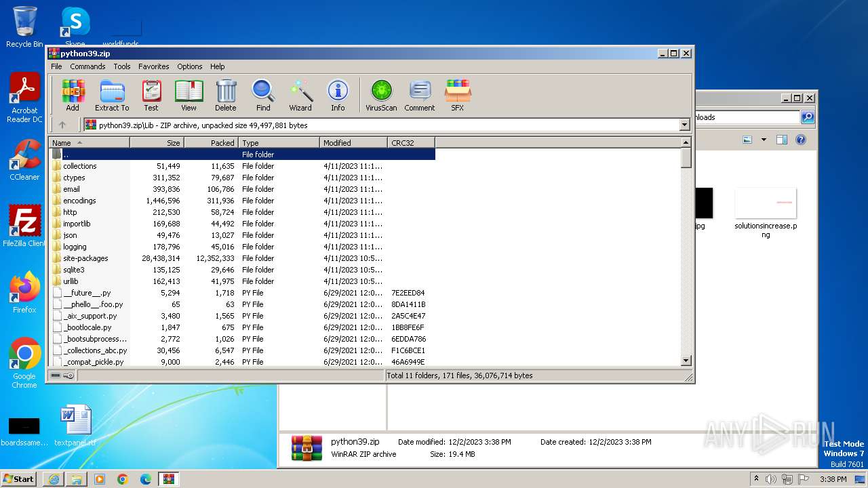
Task: Select the ctypes folder
Action: (242, 177)
